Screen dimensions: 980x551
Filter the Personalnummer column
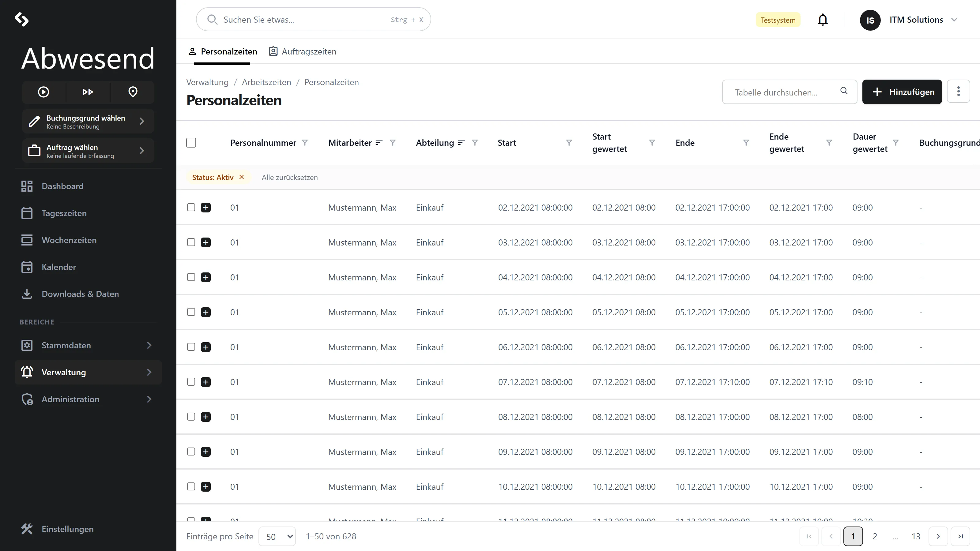click(305, 143)
